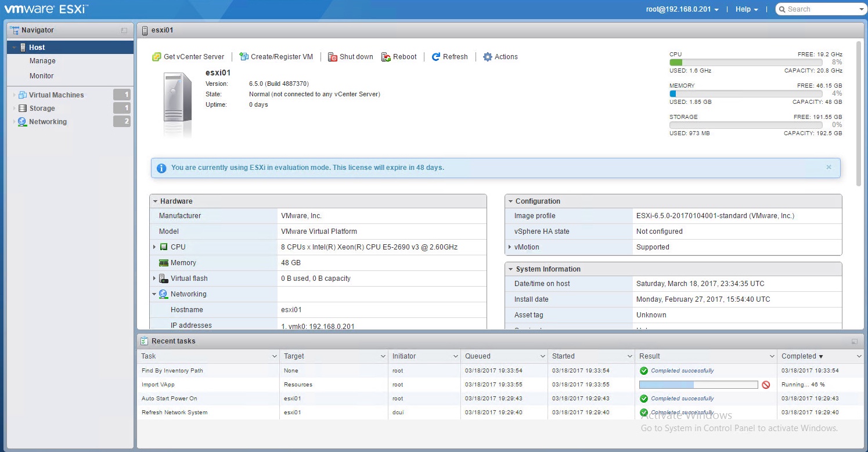
Task: Open Storage in the Navigator
Action: [42, 109]
